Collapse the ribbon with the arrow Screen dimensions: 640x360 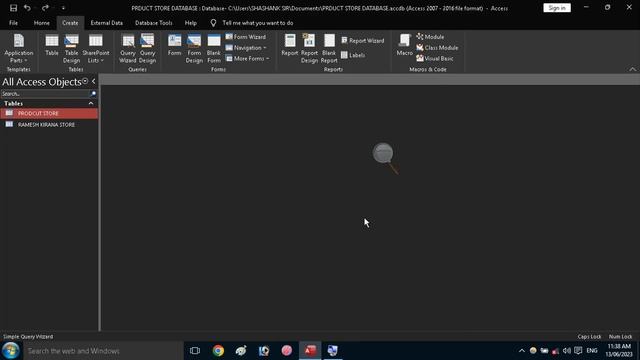click(x=633, y=69)
